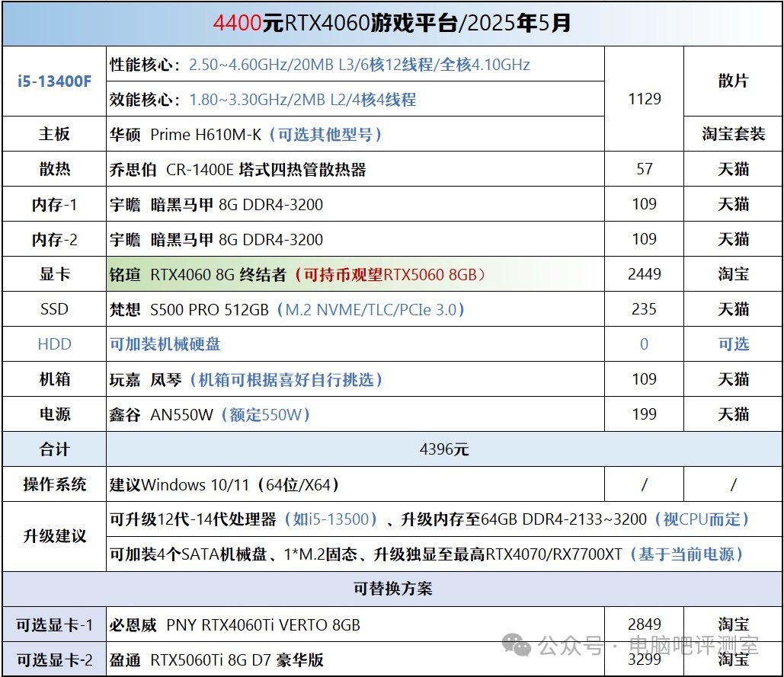Click the 4400元RTX4060游戏平台 title header
Image resolution: width=784 pixels, height=677 pixels.
click(x=392, y=24)
